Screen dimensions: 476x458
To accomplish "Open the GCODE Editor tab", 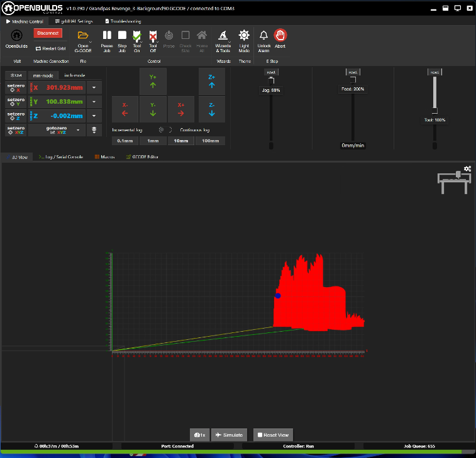I will pyautogui.click(x=143, y=156).
